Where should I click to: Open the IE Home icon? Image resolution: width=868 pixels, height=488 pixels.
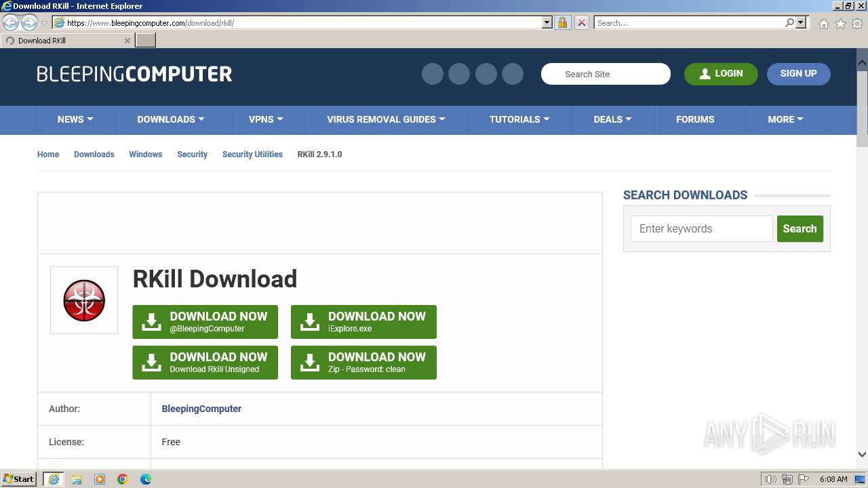(823, 24)
